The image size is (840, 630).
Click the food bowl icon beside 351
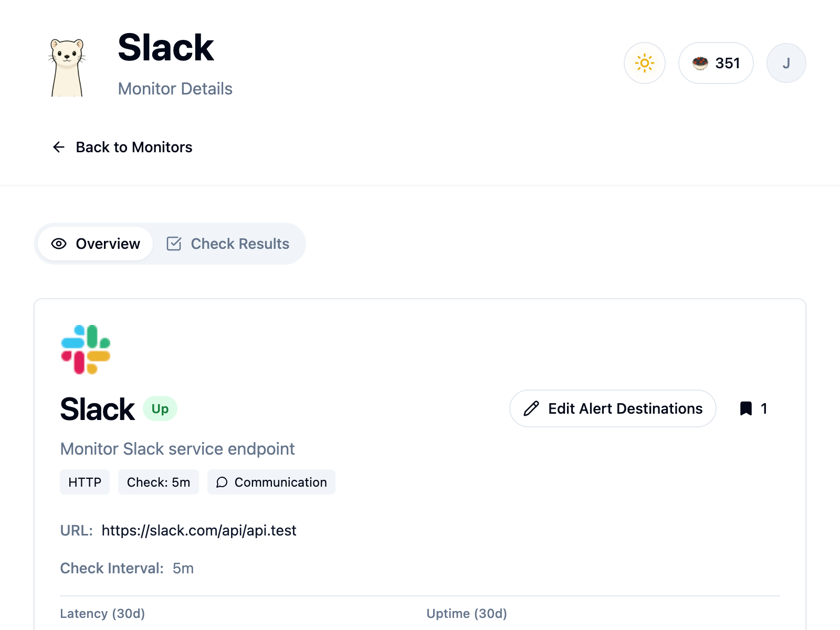click(700, 63)
